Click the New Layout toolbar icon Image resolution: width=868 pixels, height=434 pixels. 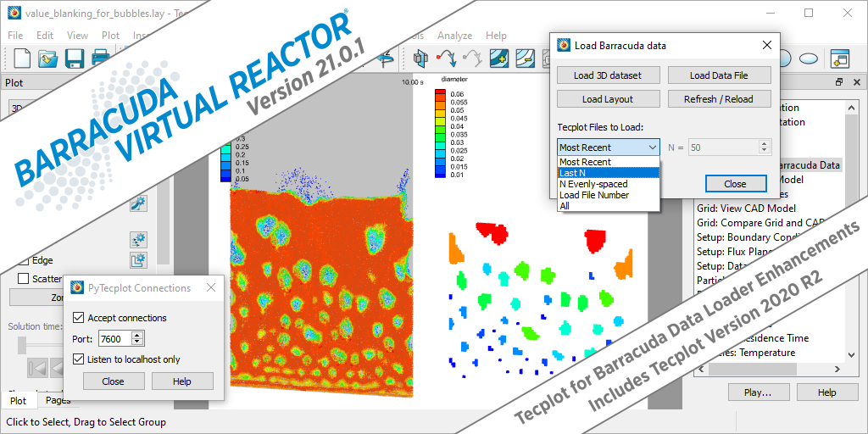[x=21, y=58]
